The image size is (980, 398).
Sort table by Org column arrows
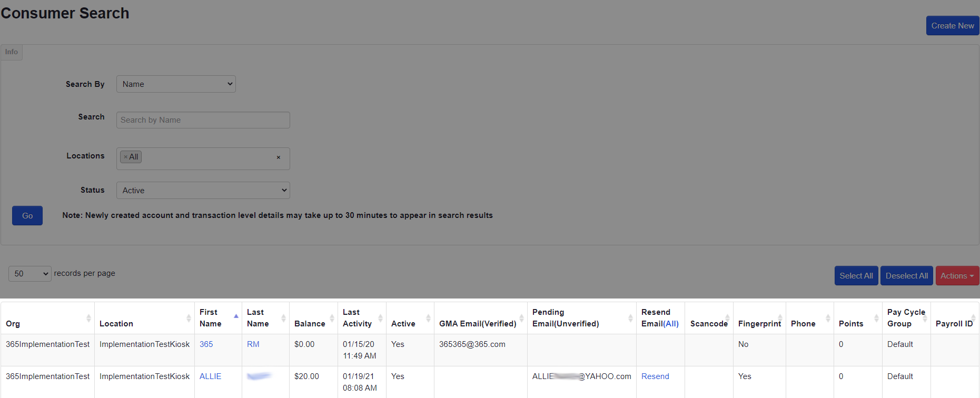click(x=88, y=318)
